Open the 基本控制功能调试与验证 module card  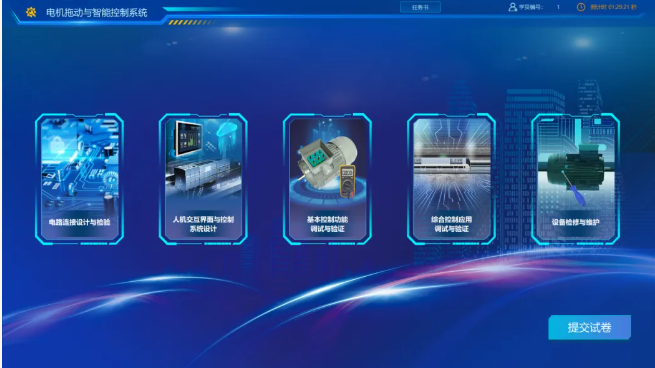327,179
